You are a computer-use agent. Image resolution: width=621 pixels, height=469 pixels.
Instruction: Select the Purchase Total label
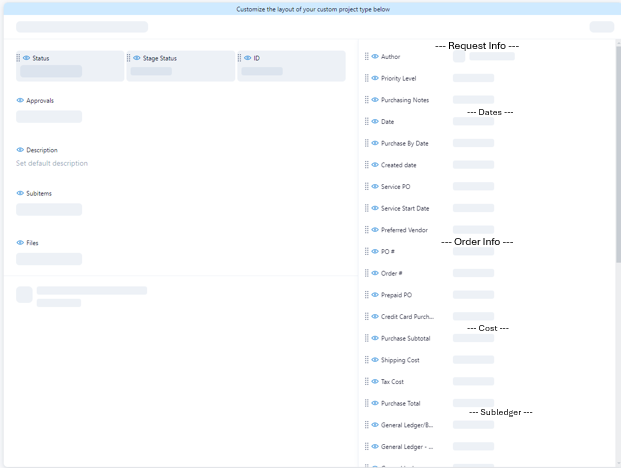point(400,403)
